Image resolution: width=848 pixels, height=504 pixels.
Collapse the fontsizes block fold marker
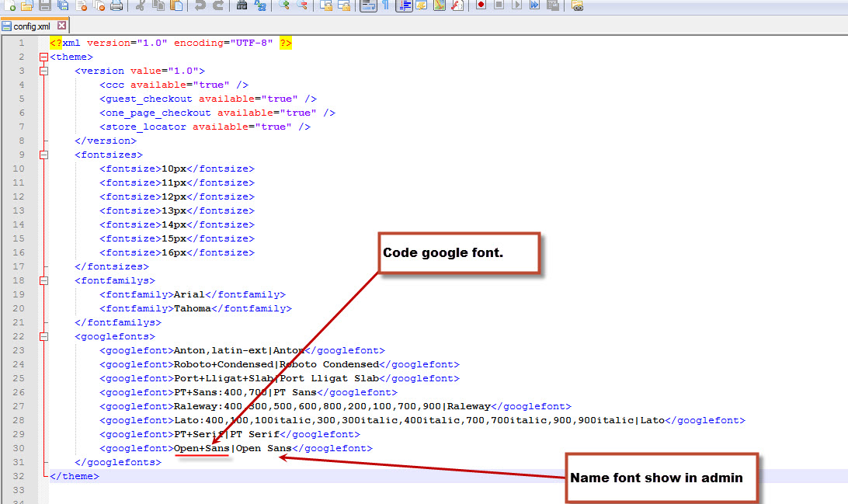(x=43, y=155)
